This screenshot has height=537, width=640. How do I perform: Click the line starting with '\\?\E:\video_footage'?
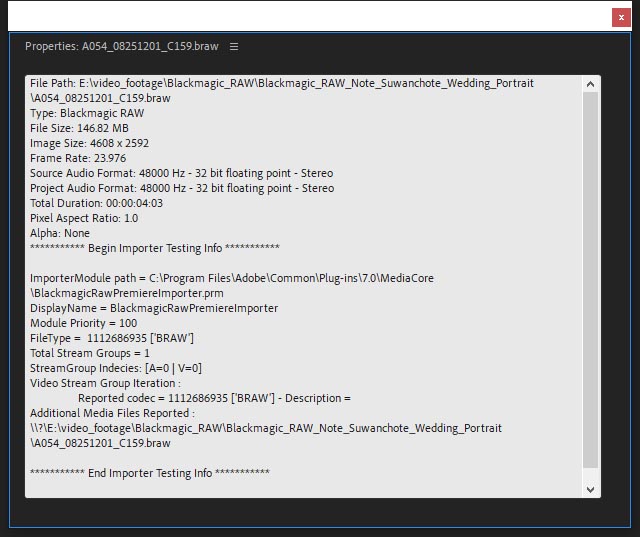tap(266, 428)
